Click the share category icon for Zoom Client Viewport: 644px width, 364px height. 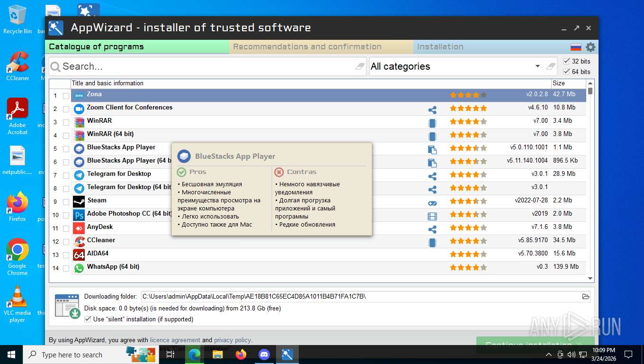click(x=432, y=110)
